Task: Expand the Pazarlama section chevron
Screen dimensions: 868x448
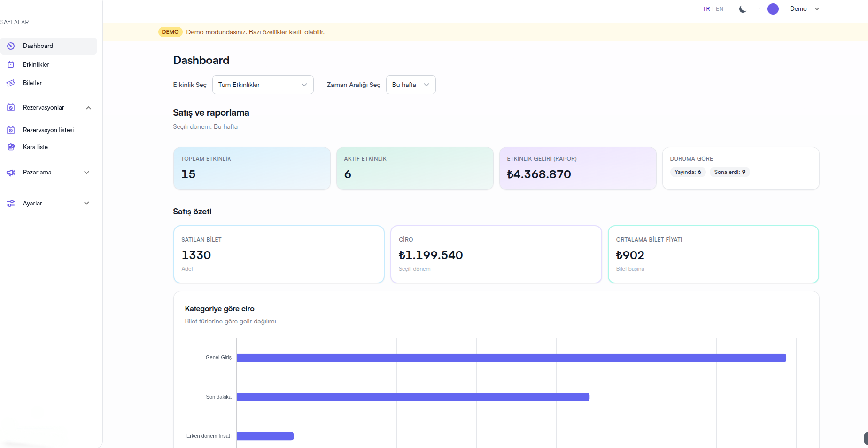Action: (86, 173)
